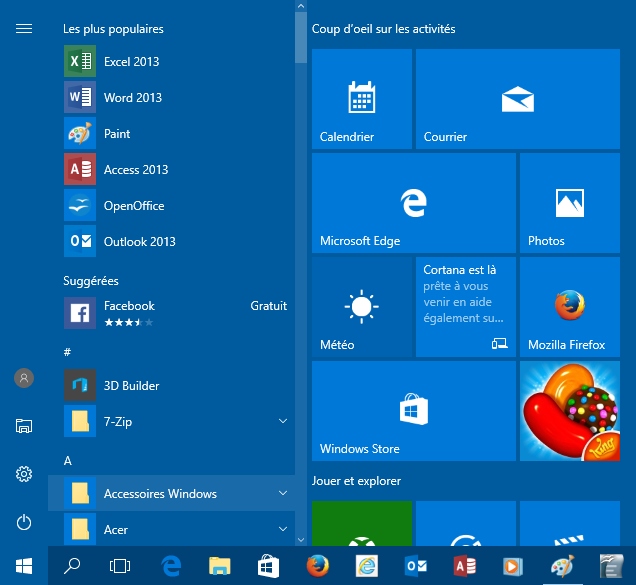Click the app list scrollbar thumb
Screen dimensions: 636x585
(301, 38)
